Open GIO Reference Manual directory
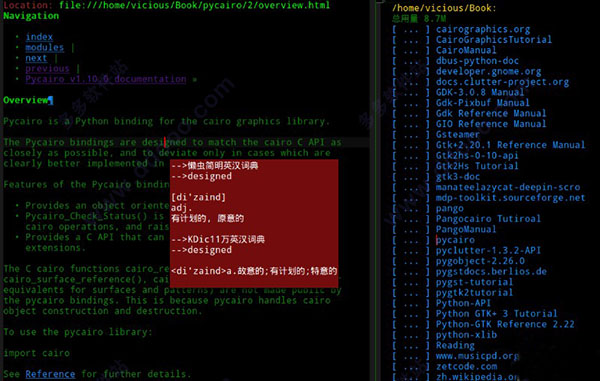This screenshot has width=600, height=381. [491, 124]
